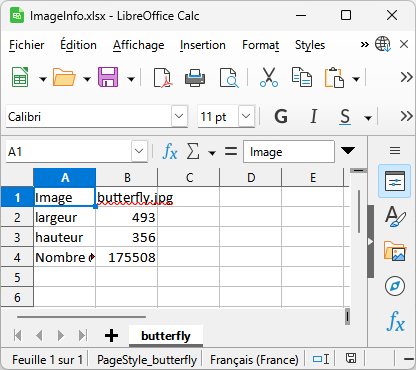Select the butterfly sheet tab
The height and width of the screenshot is (370, 416).
[x=166, y=336]
